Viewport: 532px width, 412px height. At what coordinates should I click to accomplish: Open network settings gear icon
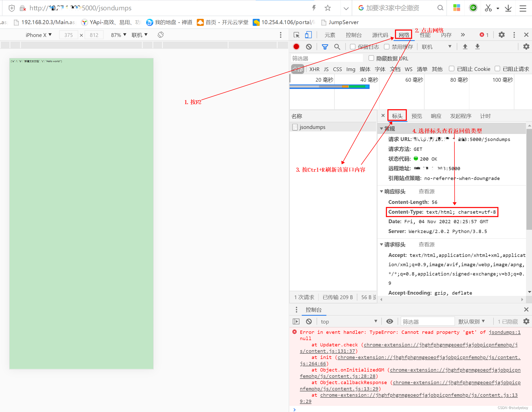526,47
